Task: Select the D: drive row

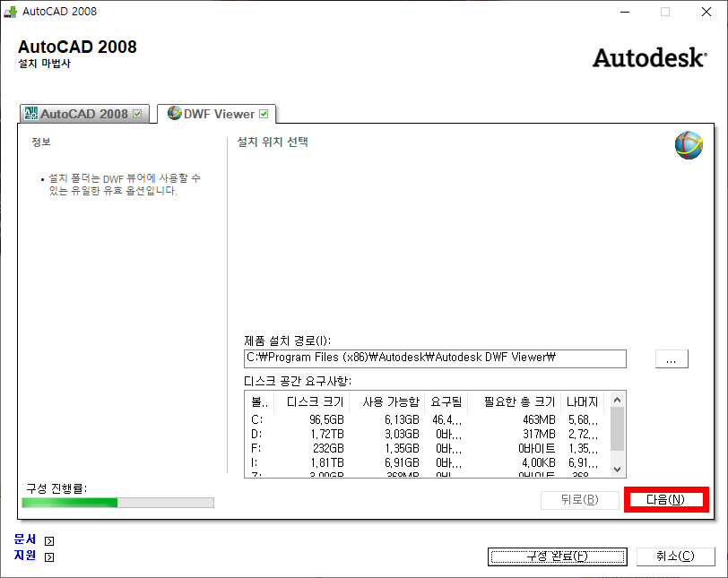Action: (427, 435)
